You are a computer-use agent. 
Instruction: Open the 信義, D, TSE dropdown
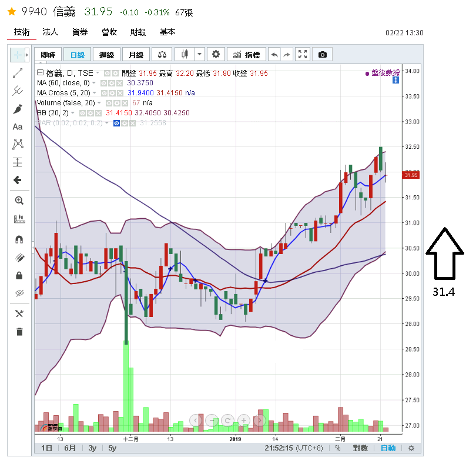[x=98, y=73]
